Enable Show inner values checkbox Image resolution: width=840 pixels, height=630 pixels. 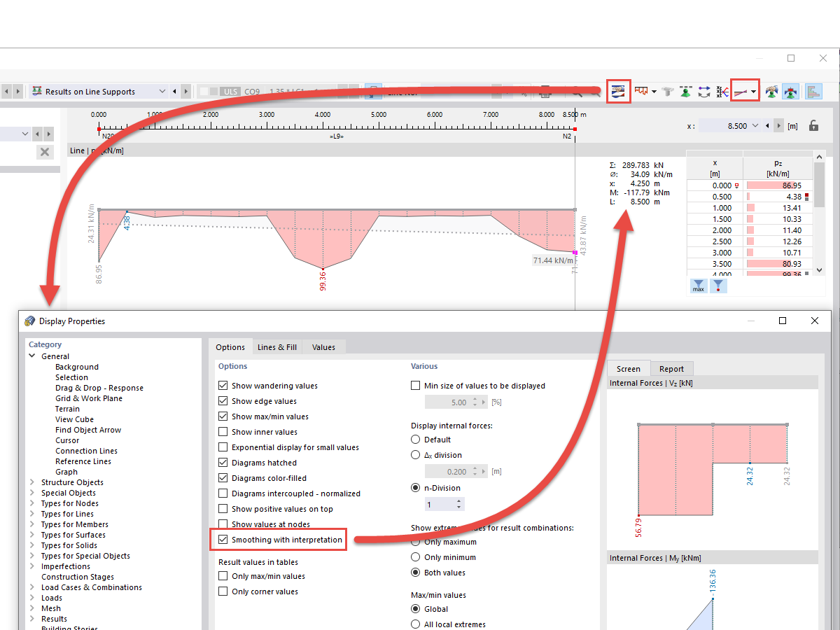click(x=223, y=431)
